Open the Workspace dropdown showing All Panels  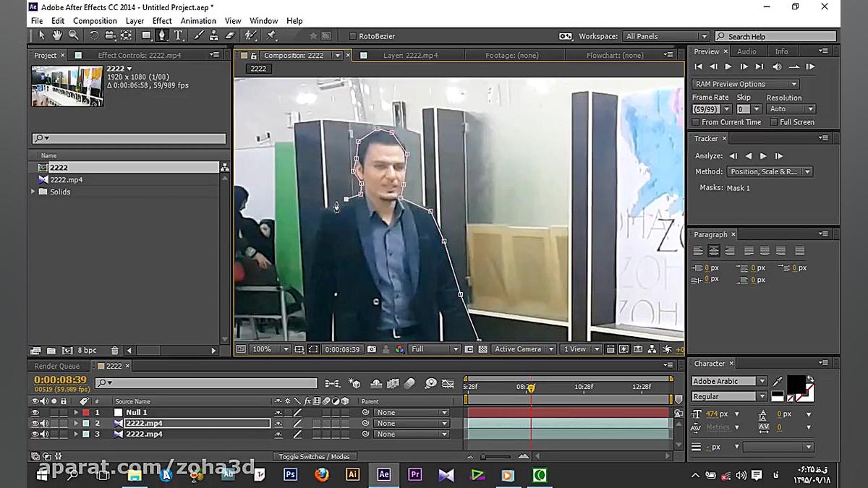(666, 36)
